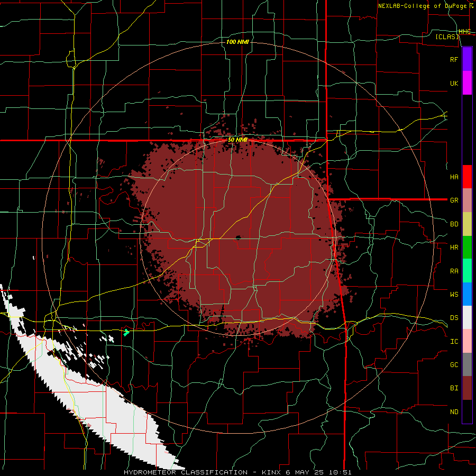Click the black radar site dot at center
Screen dimensions: 476x476
point(238,237)
